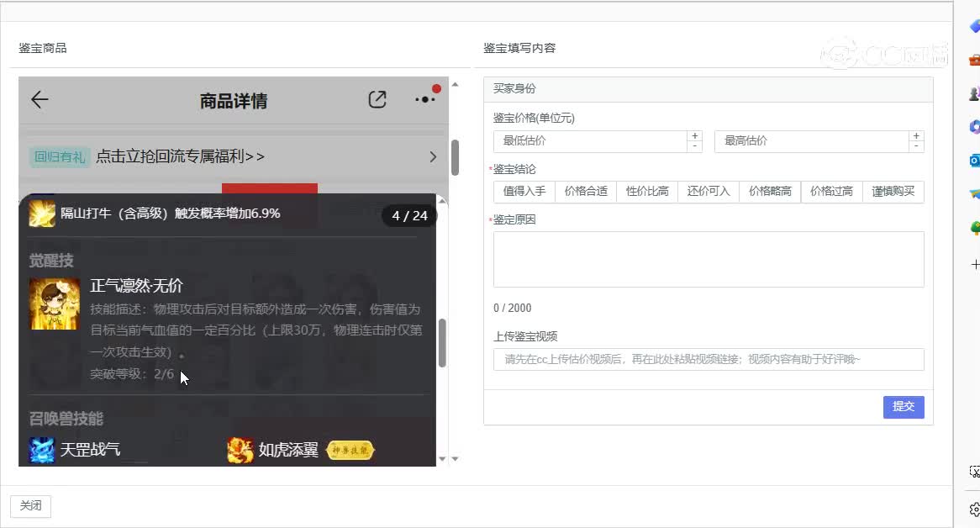Screen dimensions: 980x528
Task: Select the 如虎添翼 skill icon
Action: (240, 451)
